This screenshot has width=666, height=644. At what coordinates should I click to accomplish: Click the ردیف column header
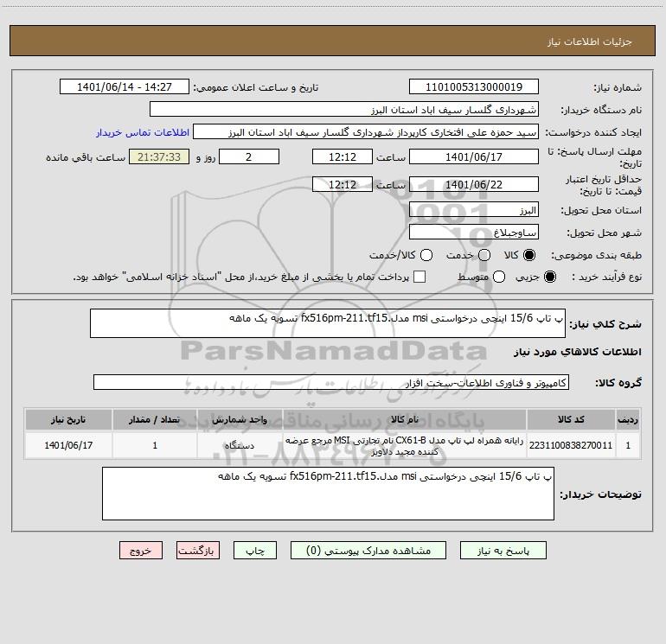(x=628, y=420)
